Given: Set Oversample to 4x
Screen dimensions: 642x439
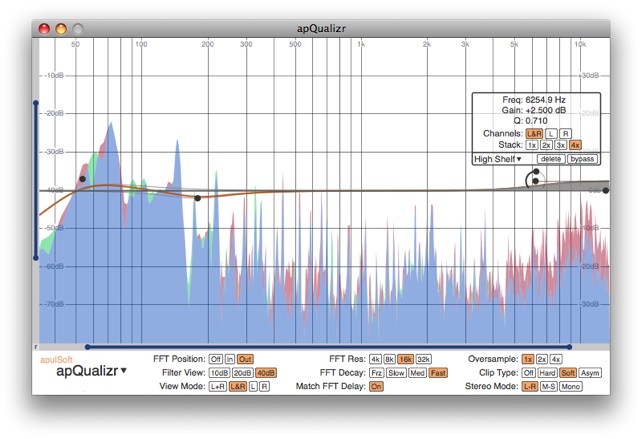Looking at the screenshot, I should click(556, 359).
